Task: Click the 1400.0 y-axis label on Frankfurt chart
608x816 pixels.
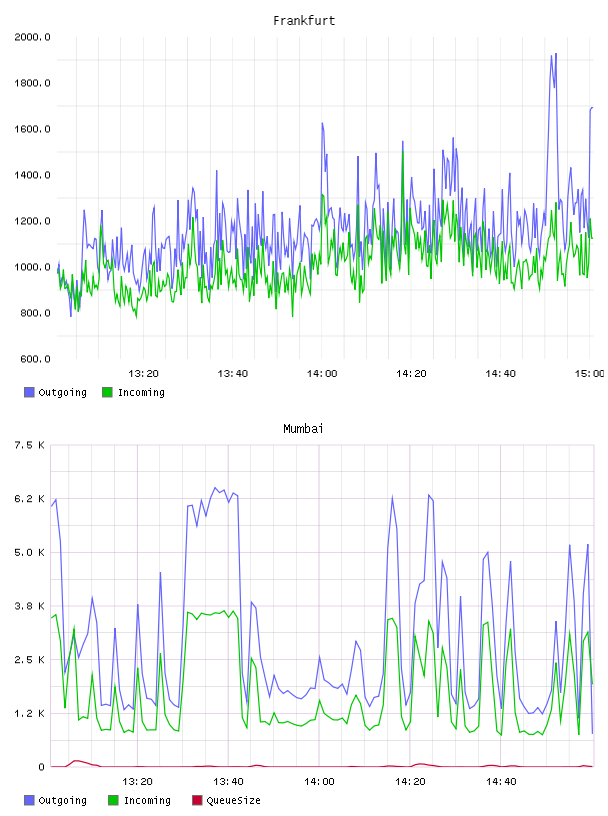Action: [32, 175]
